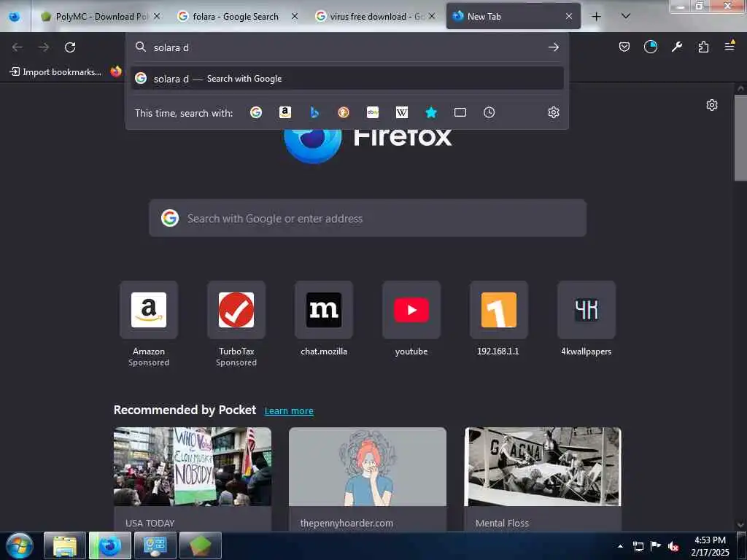The image size is (747, 560).
Task: Close the PolyMC tab
Action: point(157,17)
